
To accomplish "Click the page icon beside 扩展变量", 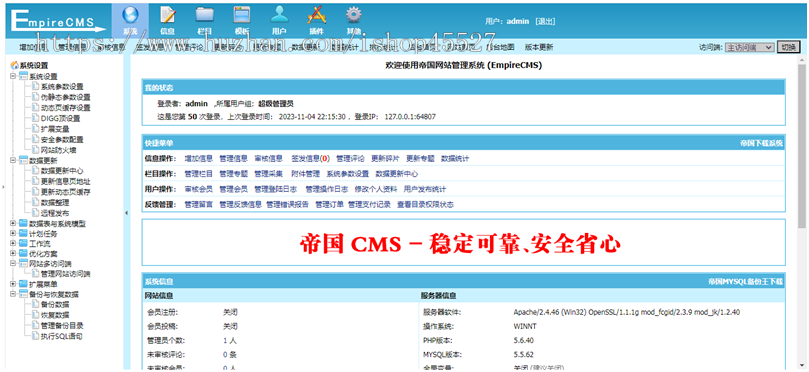I will click(35, 129).
